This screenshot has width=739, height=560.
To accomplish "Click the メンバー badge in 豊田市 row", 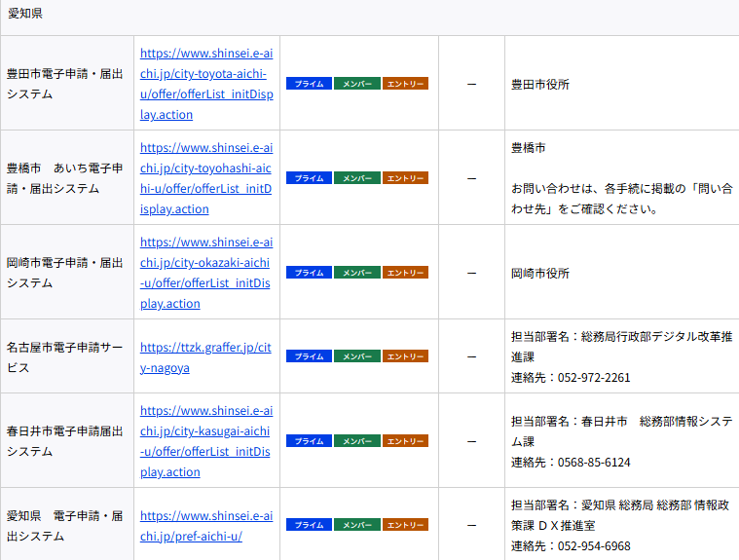I will pos(357,84).
